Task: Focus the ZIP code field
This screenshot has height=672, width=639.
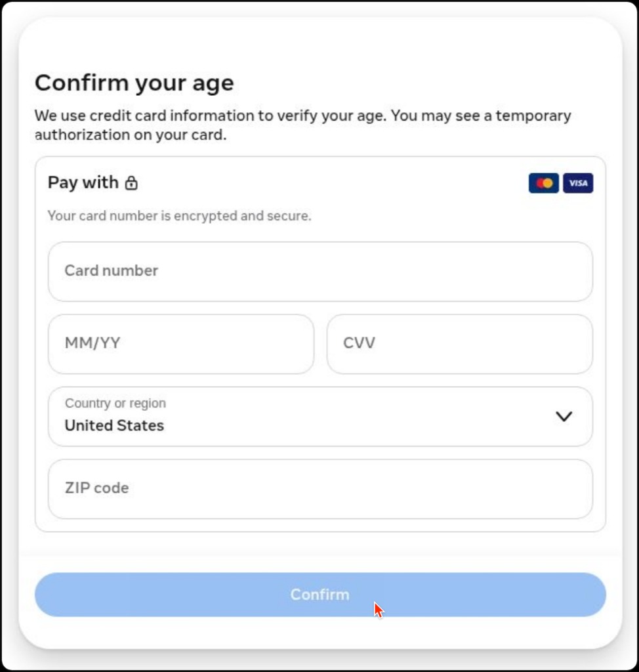Action: click(320, 489)
